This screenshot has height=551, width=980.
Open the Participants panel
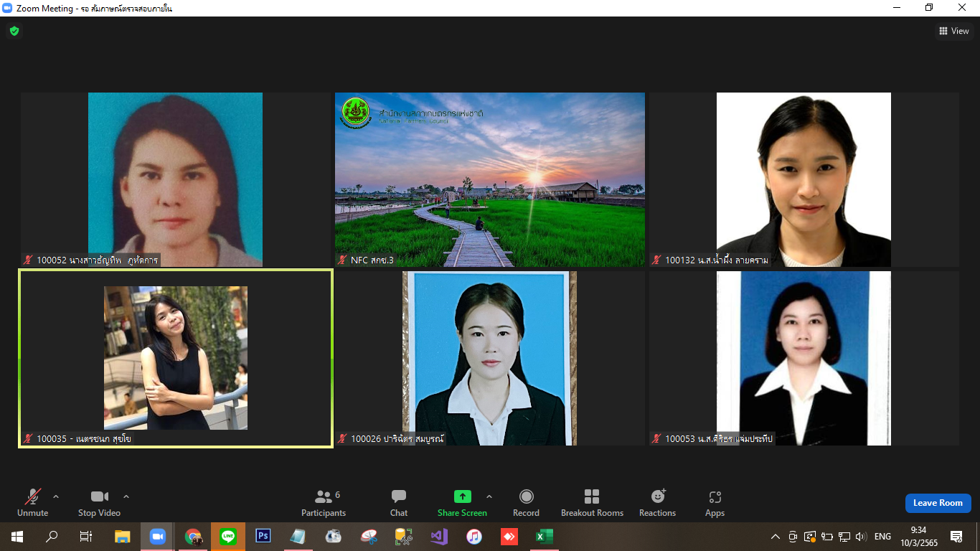(x=324, y=503)
